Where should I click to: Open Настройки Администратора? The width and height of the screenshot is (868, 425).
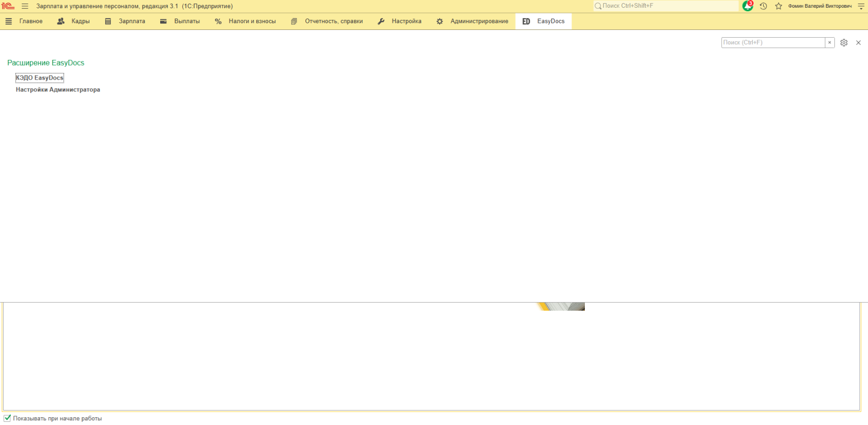(58, 90)
